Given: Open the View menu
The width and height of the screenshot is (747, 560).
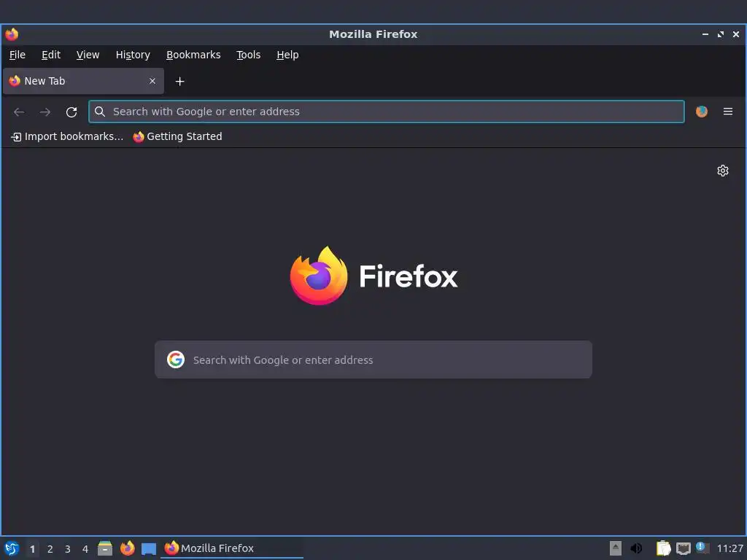Looking at the screenshot, I should coord(88,55).
